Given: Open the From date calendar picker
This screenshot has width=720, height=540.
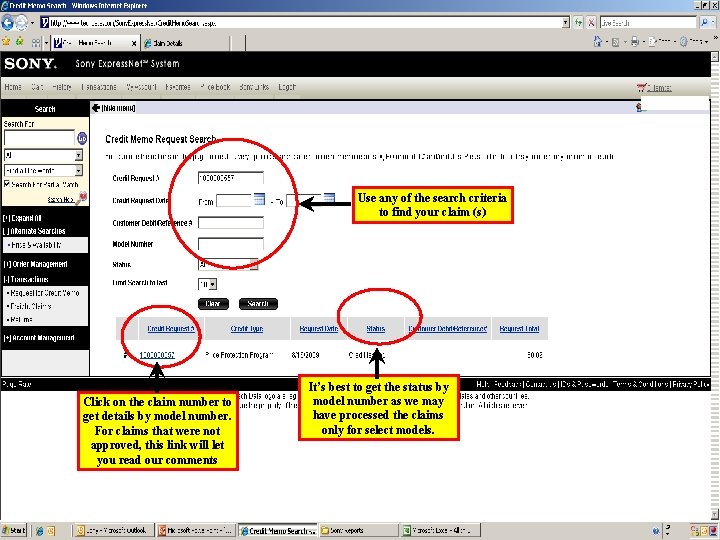Looking at the screenshot, I should tap(259, 199).
